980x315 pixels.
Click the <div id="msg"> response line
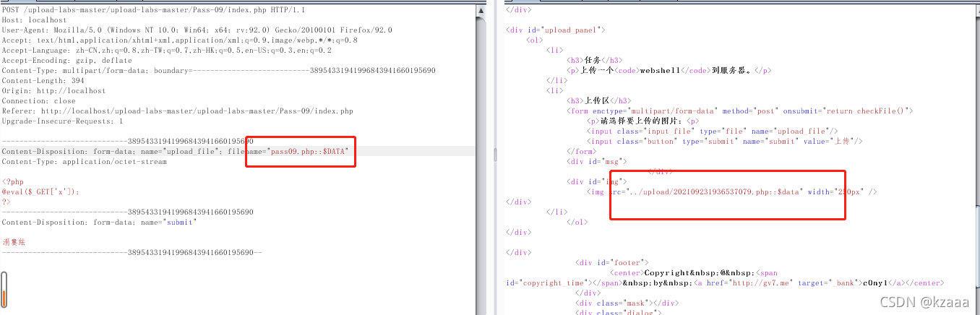click(598, 162)
